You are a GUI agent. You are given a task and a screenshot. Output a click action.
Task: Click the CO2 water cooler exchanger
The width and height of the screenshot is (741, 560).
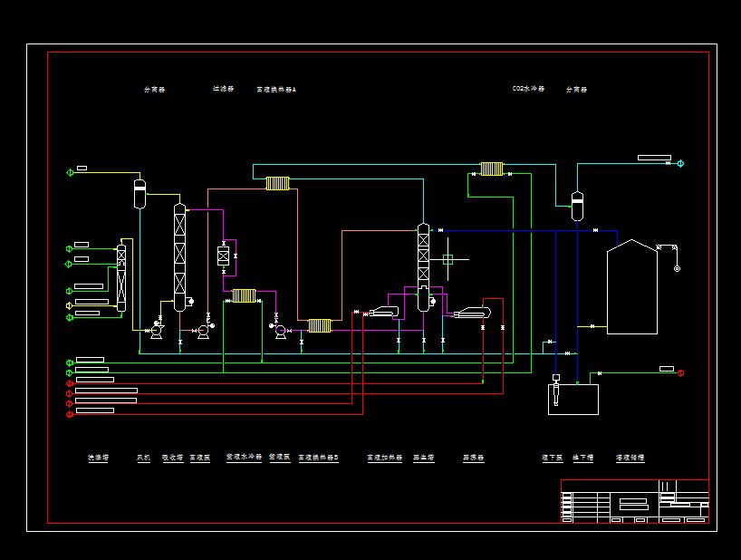pos(492,169)
